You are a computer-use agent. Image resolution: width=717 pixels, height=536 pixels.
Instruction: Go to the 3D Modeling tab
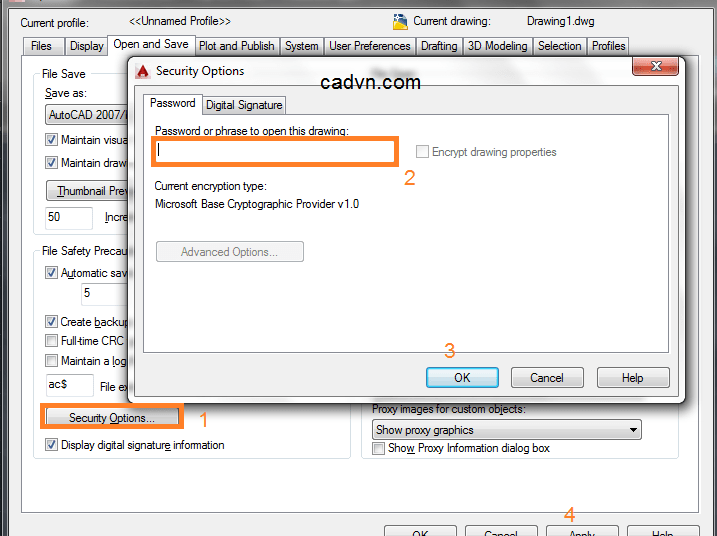[498, 46]
